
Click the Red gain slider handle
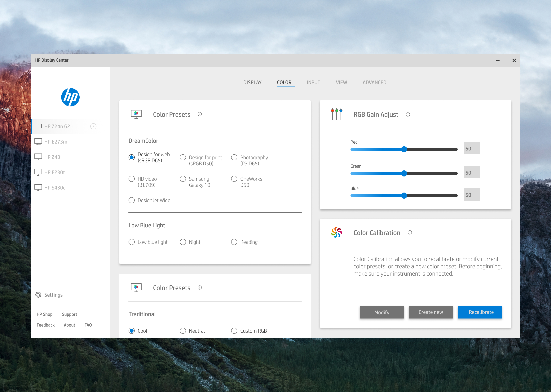pyautogui.click(x=404, y=149)
